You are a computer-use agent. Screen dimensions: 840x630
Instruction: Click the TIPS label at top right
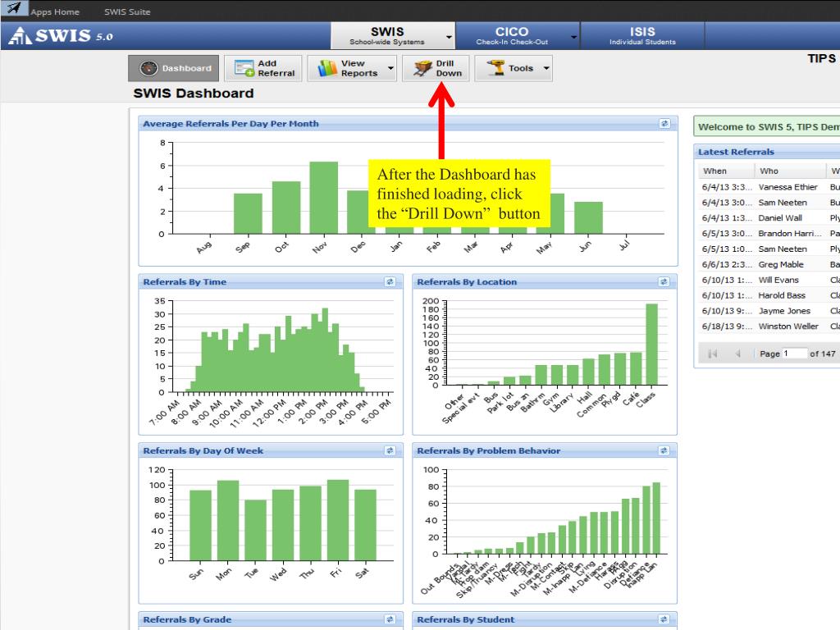tap(822, 58)
